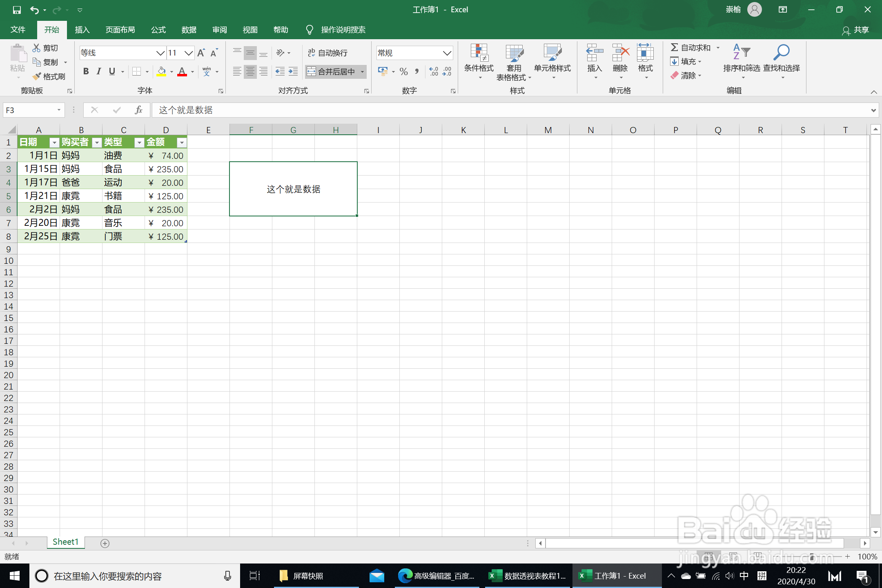Click the AutoSum sigma icon

coord(674,47)
